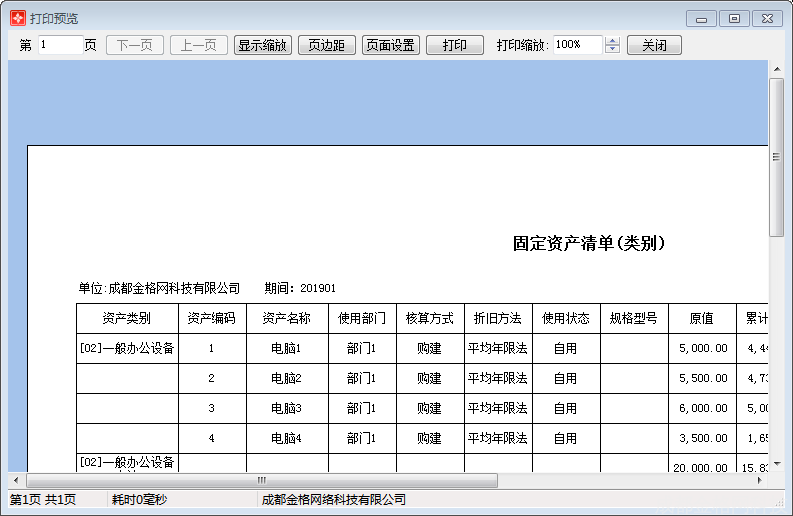Click the 打印缩放 percentage field
This screenshot has height=516, width=793.
click(577, 45)
